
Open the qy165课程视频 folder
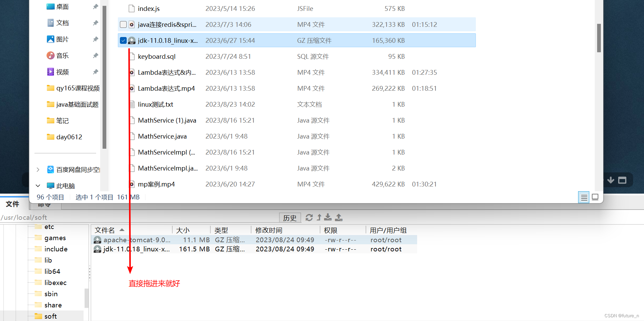pos(73,88)
